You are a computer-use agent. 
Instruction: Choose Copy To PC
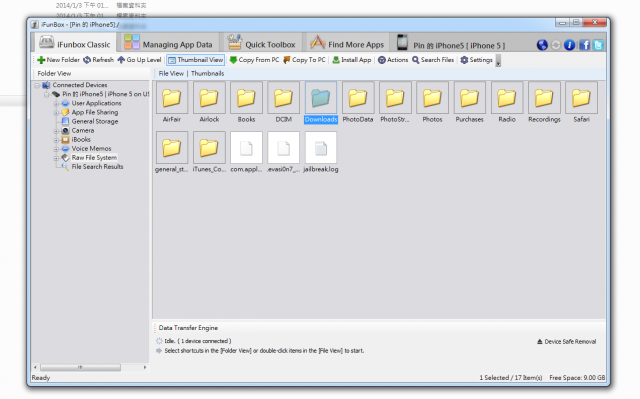(x=304, y=60)
